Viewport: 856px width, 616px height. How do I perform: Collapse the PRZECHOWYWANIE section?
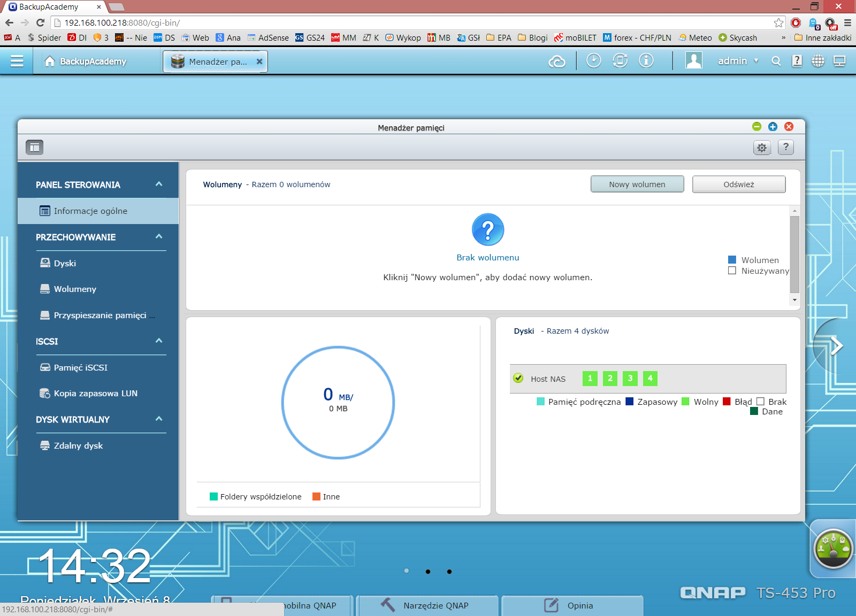tap(159, 237)
